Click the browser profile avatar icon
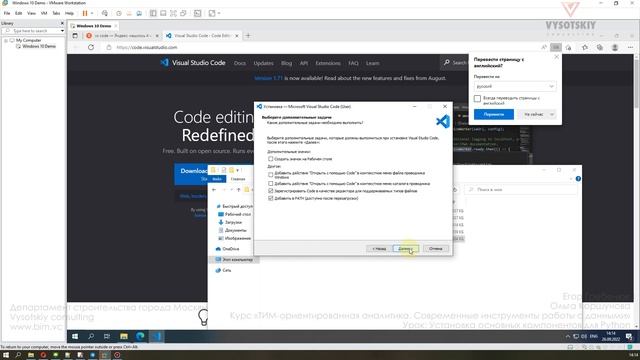 click(x=615, y=47)
